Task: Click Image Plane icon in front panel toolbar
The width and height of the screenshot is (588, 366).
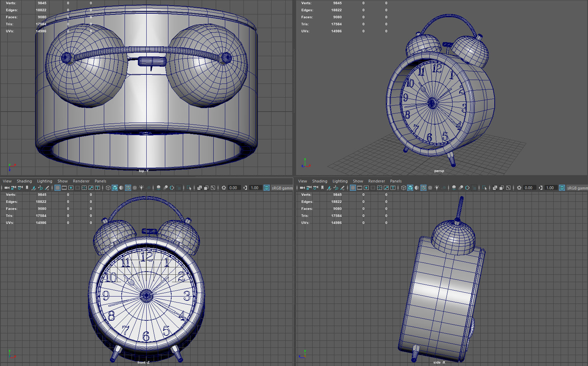Action: click(x=33, y=188)
